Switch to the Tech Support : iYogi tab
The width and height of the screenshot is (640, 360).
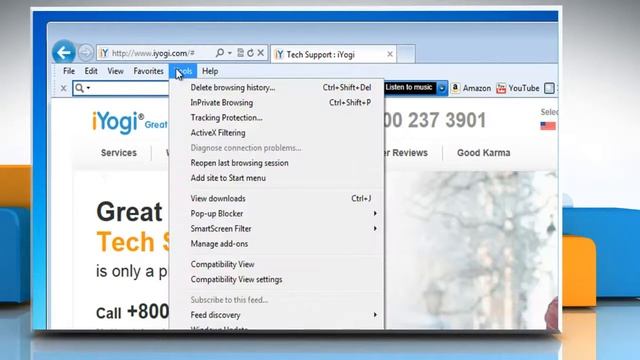333,54
